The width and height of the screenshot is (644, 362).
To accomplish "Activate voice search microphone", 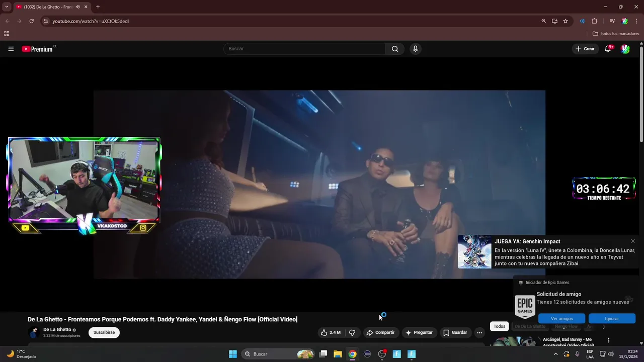I will pyautogui.click(x=415, y=49).
